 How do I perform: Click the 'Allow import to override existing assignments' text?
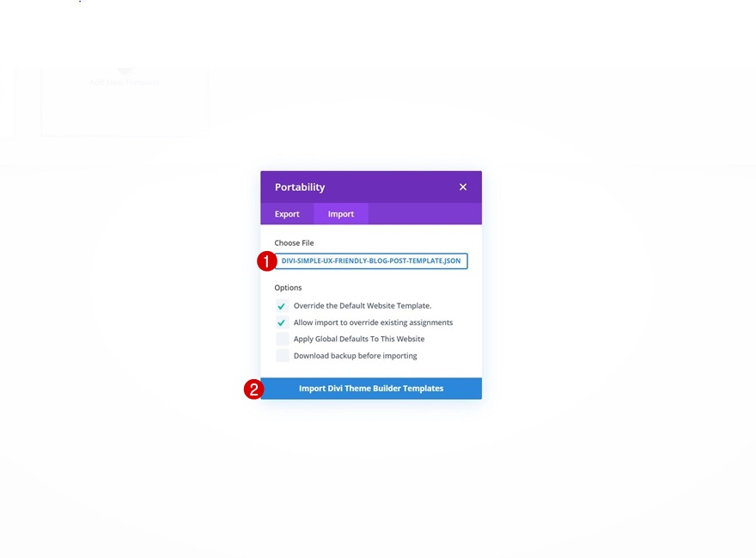pyautogui.click(x=373, y=322)
